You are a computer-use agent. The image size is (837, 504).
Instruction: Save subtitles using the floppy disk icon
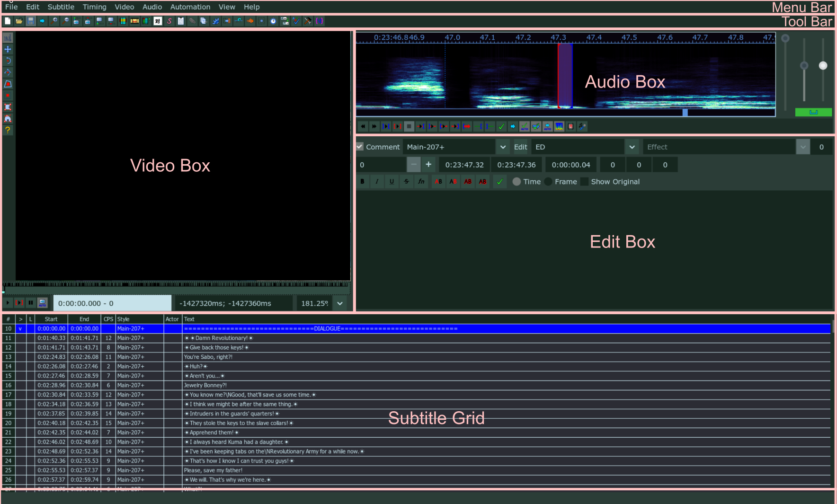tap(31, 21)
